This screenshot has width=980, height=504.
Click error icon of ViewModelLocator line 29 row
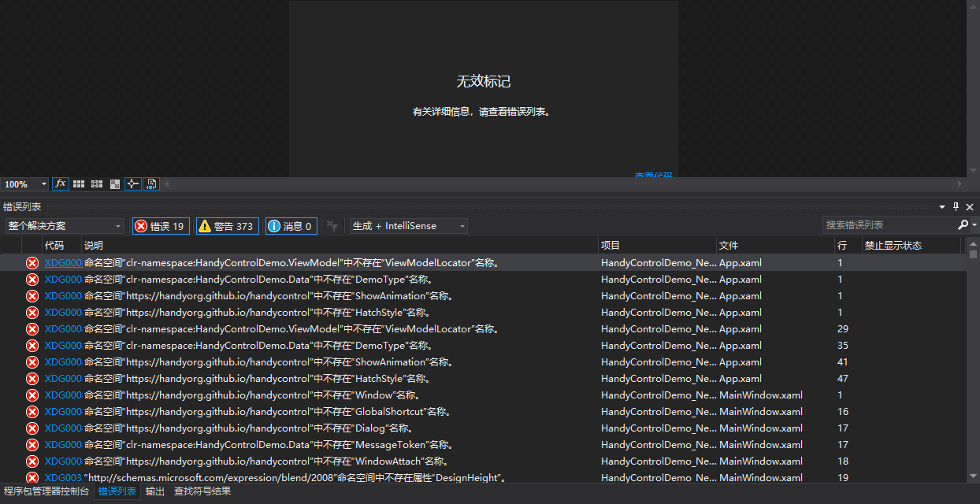[x=32, y=329]
